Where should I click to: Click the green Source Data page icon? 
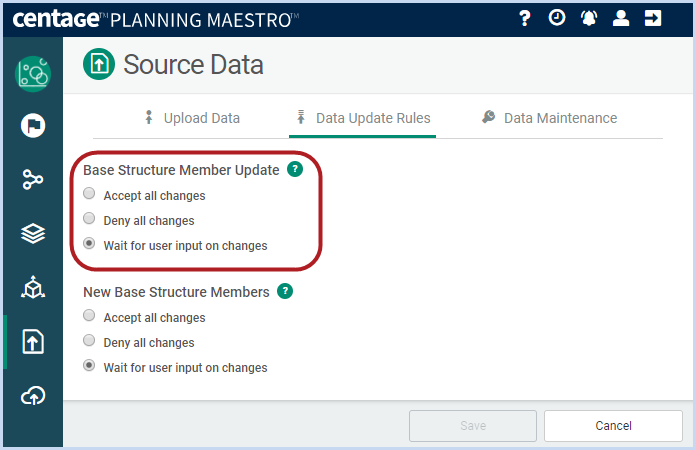[99, 64]
